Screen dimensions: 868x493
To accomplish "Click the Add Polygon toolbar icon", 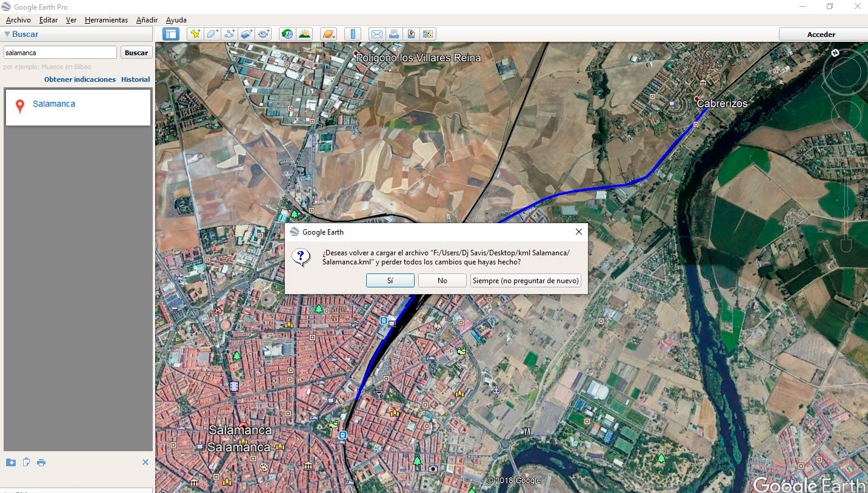I will coord(212,34).
